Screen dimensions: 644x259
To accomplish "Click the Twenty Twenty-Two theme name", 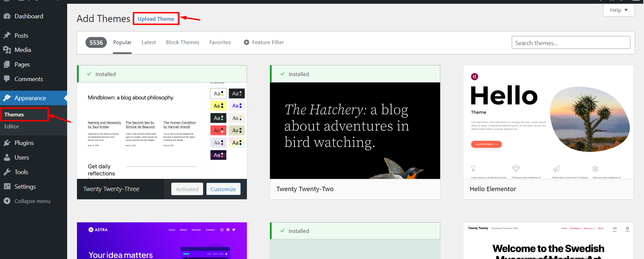I will [x=305, y=189].
